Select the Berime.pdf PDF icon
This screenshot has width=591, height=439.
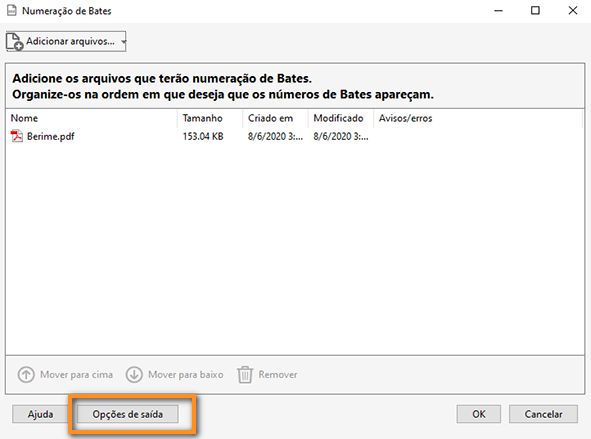click(x=17, y=136)
